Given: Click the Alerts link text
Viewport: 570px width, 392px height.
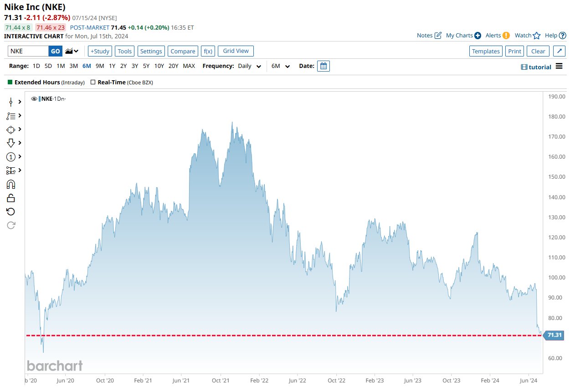Looking at the screenshot, I should point(493,36).
